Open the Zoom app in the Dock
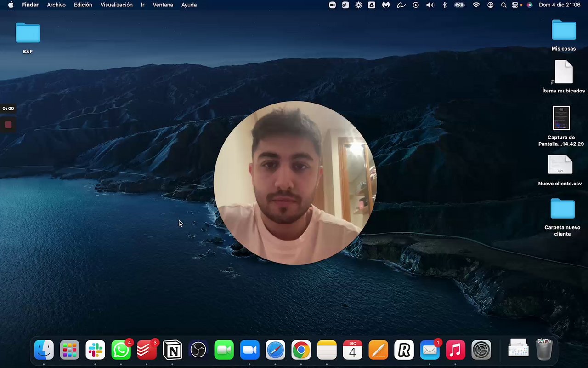The image size is (588, 368). [250, 351]
